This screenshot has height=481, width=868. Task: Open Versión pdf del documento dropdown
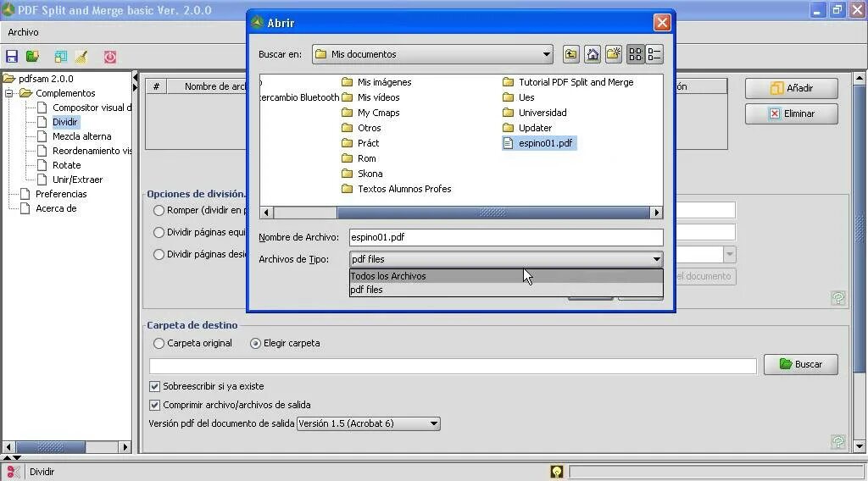pos(369,423)
